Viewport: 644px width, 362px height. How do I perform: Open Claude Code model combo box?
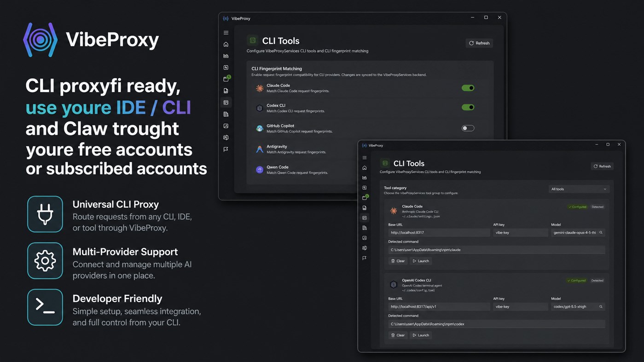[578, 233]
